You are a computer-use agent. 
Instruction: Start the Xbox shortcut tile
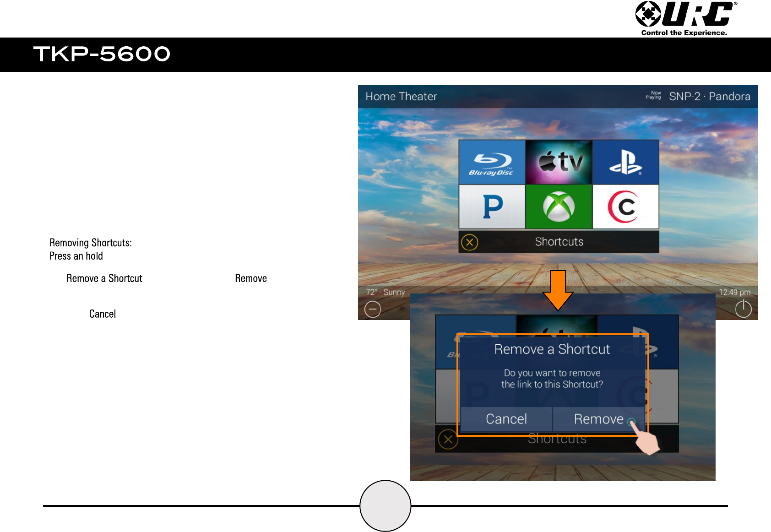pos(559,206)
